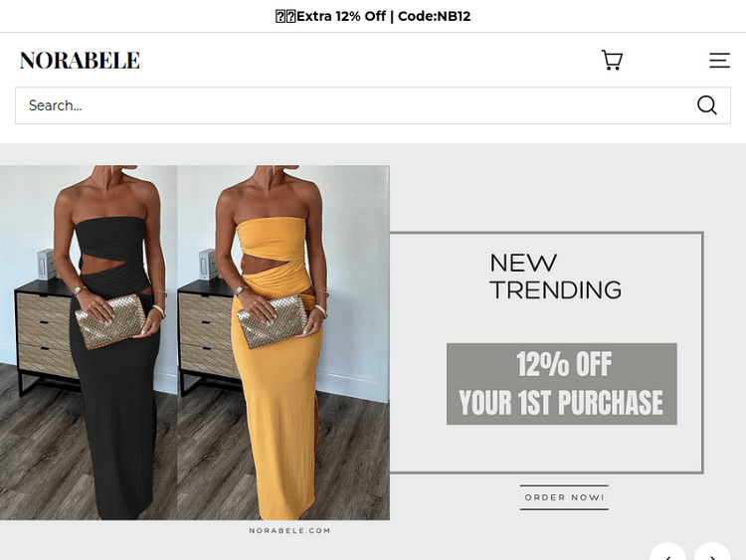Advance to the next carousel slide arrow
The image size is (746, 560).
[x=712, y=554]
